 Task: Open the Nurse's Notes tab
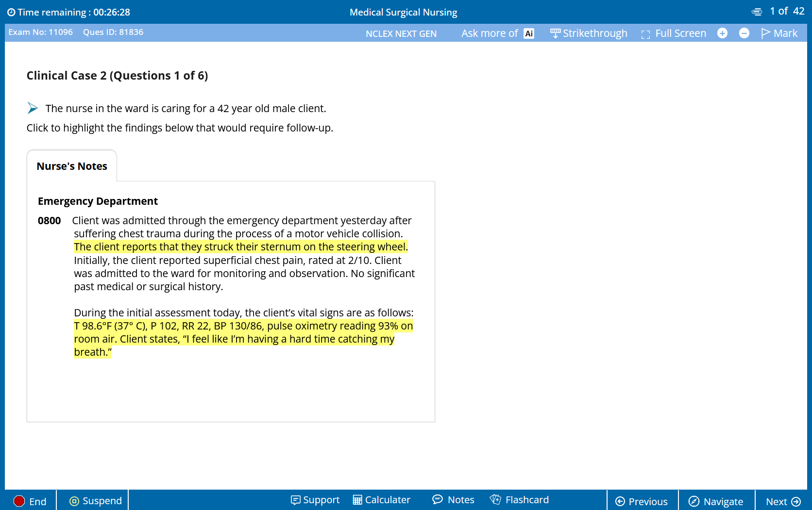[72, 166]
